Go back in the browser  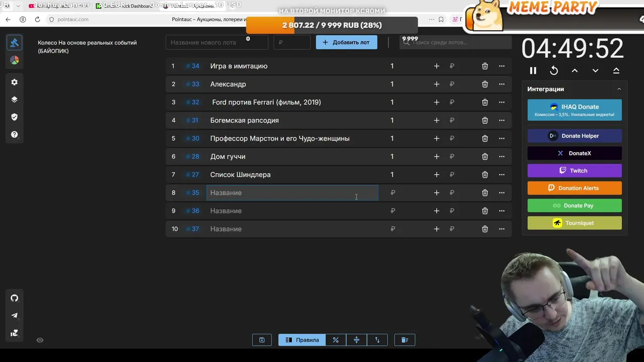tap(8, 19)
